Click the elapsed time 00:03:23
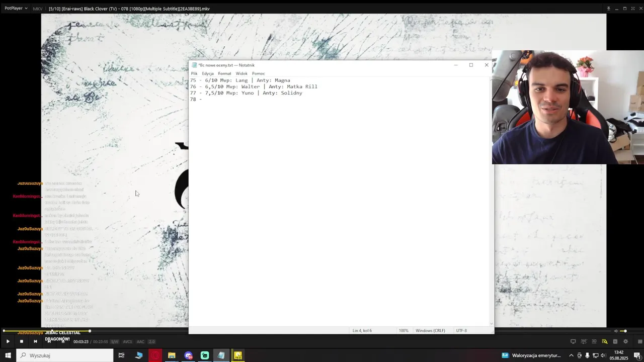Screen dimensions: 644x362 81,342
